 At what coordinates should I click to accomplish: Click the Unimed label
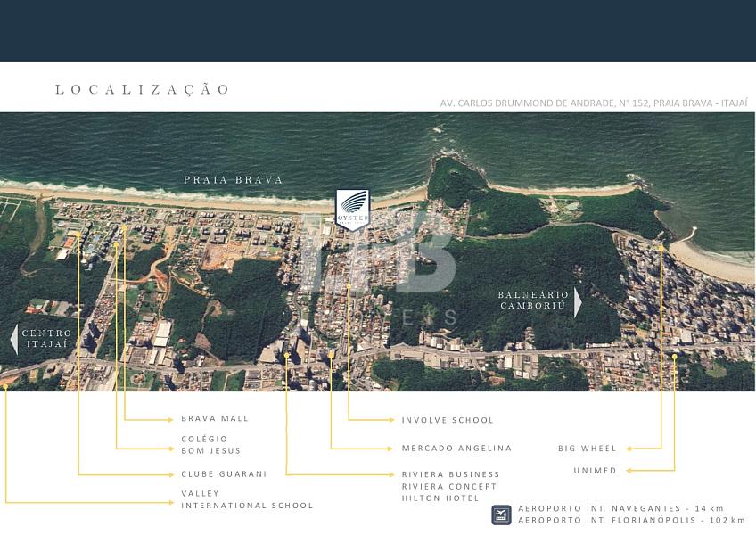coord(594,471)
